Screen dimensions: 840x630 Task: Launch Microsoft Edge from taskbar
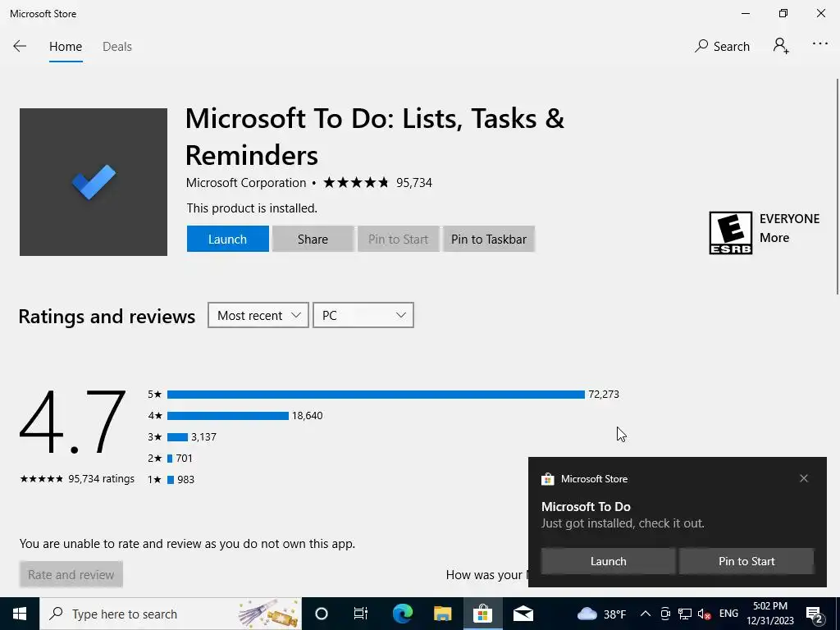click(402, 614)
